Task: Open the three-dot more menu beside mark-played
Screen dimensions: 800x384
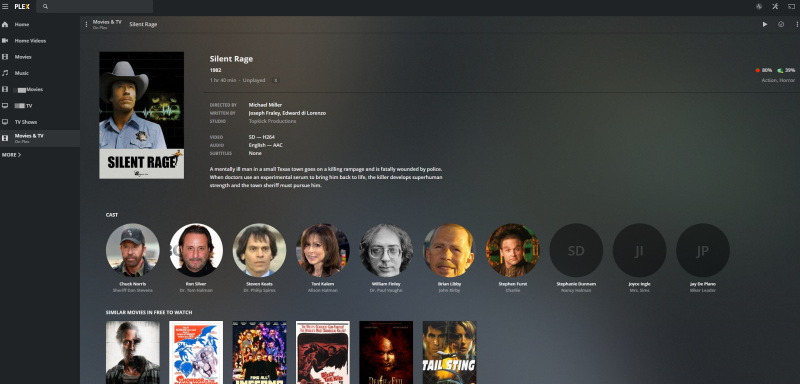Action: pyautogui.click(x=796, y=24)
